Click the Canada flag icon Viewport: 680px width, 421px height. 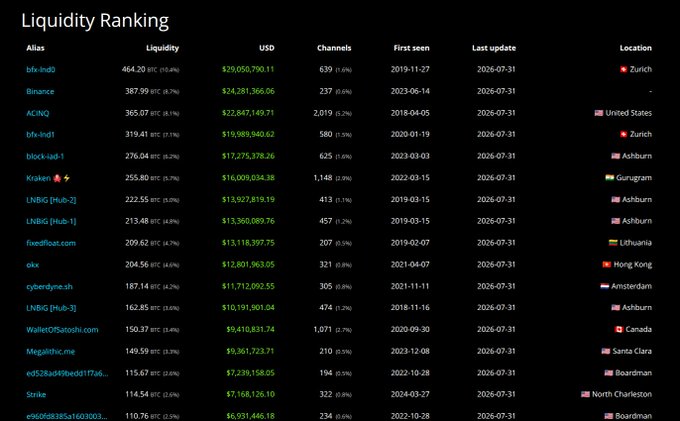[619, 330]
